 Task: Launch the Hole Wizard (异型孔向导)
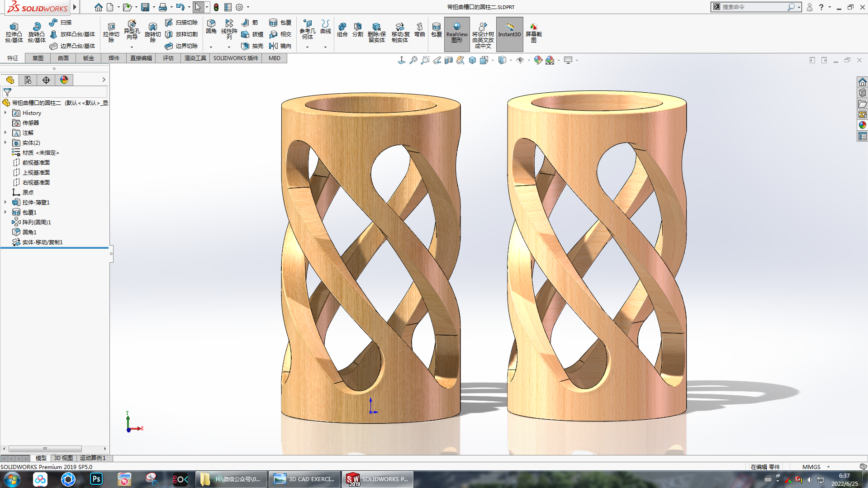(x=132, y=30)
